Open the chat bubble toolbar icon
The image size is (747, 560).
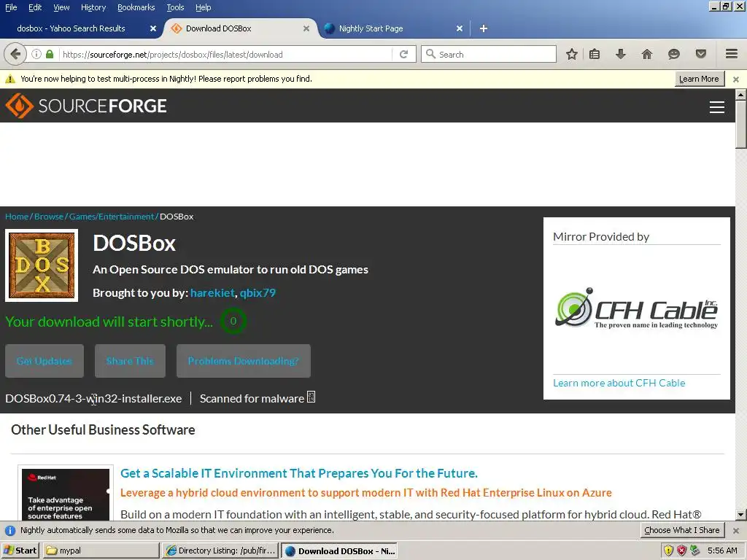673,54
